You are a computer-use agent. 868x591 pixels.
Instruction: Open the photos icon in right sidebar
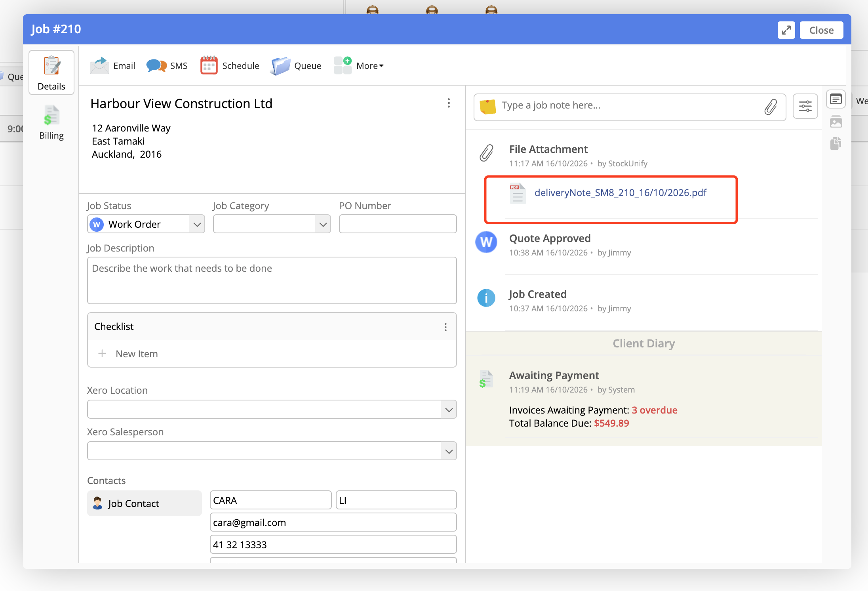(x=836, y=122)
